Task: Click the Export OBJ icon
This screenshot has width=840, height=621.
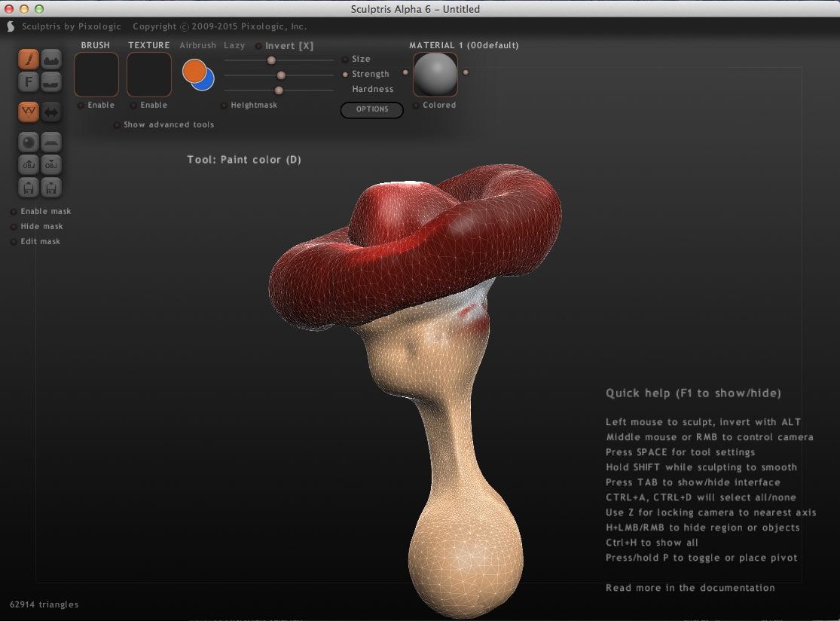Action: 51,165
